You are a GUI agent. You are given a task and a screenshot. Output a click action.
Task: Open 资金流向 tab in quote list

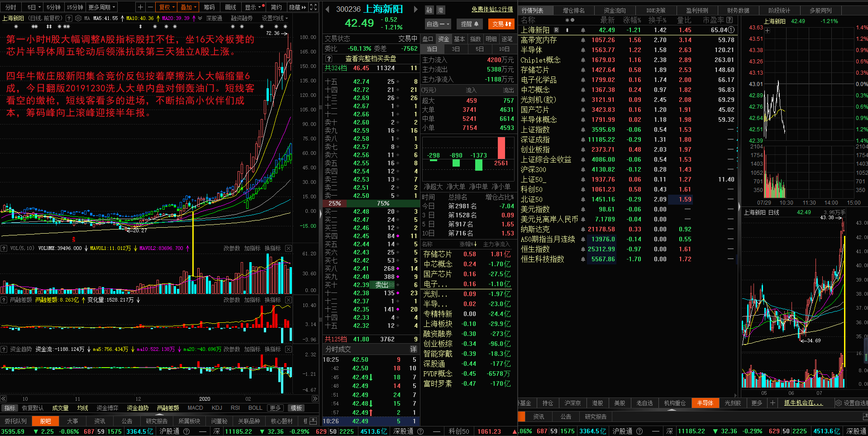(615, 10)
